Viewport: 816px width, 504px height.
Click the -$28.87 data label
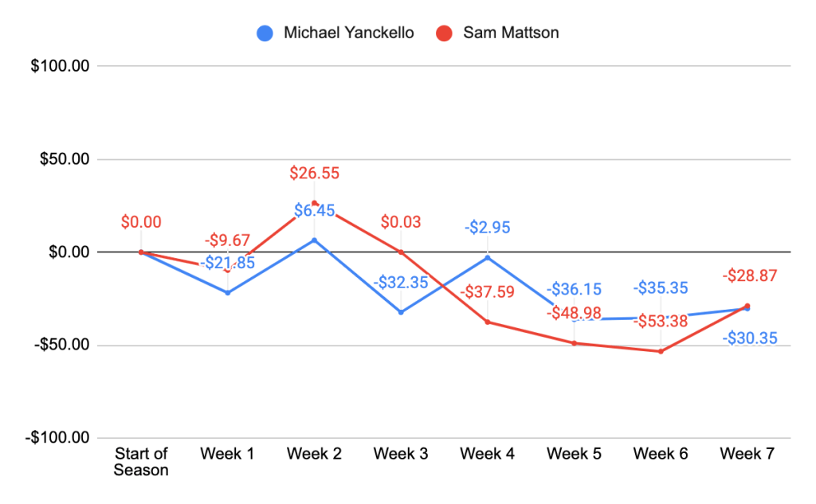749,275
